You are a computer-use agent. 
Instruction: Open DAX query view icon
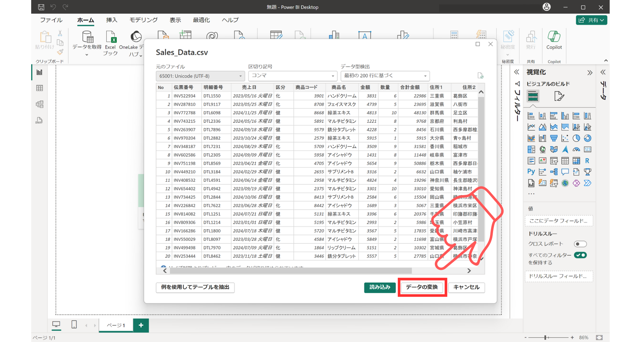[39, 121]
